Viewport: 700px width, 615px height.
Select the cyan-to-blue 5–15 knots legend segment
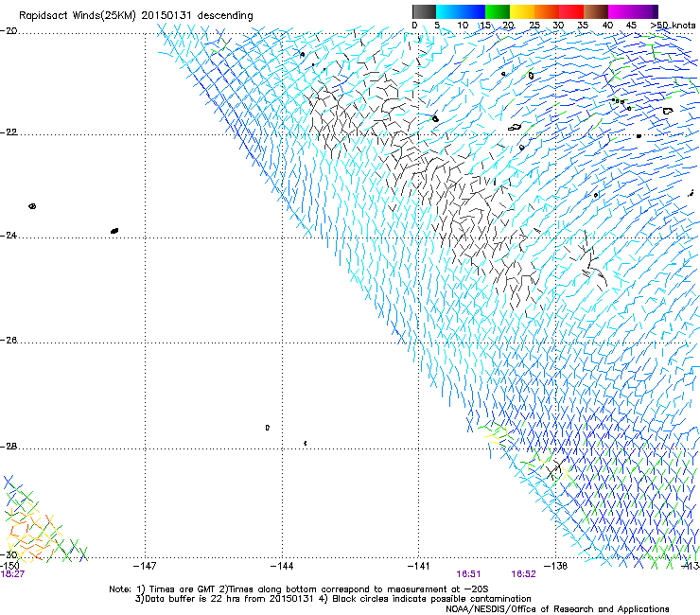(x=461, y=11)
